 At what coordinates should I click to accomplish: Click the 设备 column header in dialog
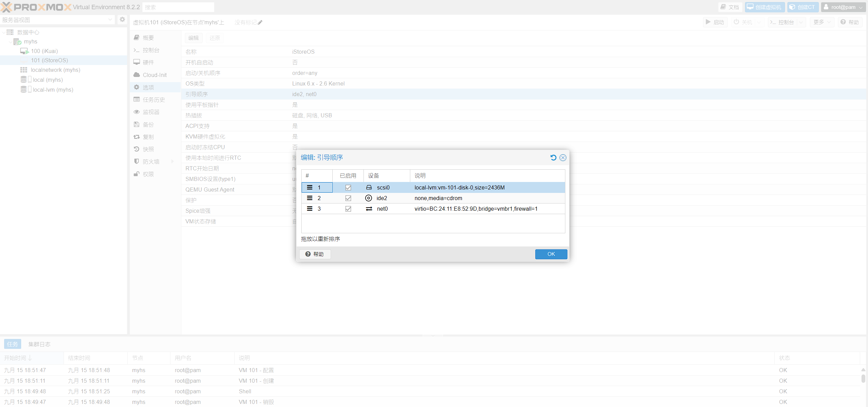click(x=387, y=176)
